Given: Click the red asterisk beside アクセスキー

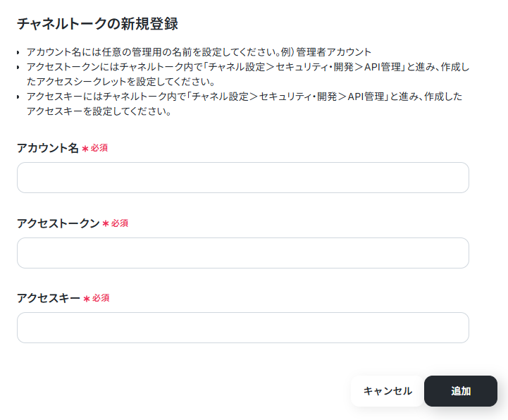Looking at the screenshot, I should pos(87,299).
